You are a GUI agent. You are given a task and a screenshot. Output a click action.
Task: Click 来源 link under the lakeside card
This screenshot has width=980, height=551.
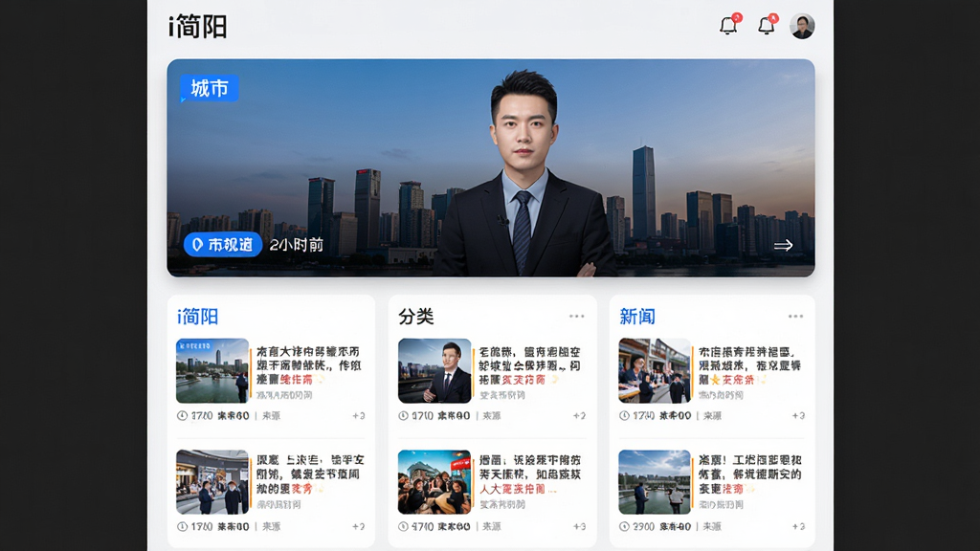click(x=712, y=527)
